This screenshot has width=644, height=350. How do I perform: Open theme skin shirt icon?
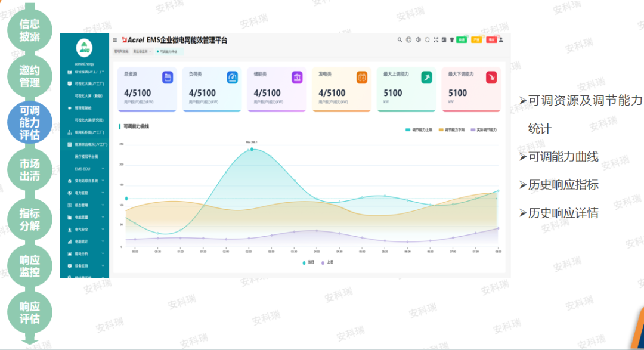click(452, 40)
